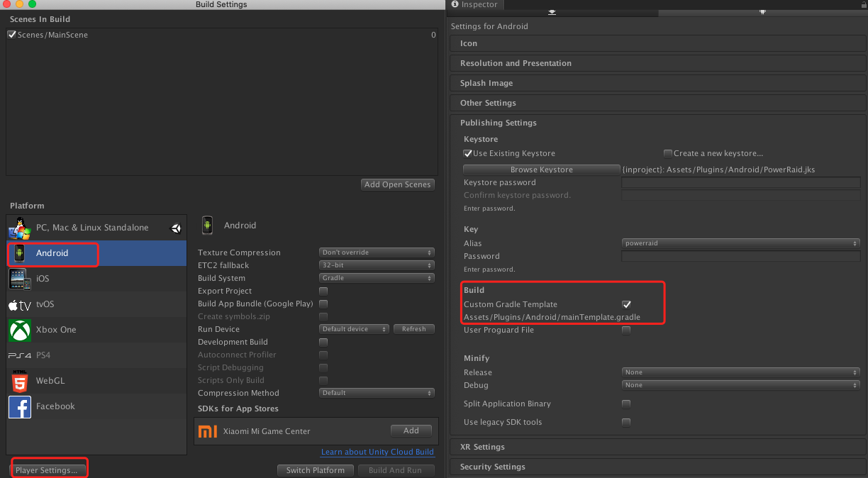This screenshot has height=478, width=868.
Task: Select the Xbox One platform icon
Action: coord(19,330)
